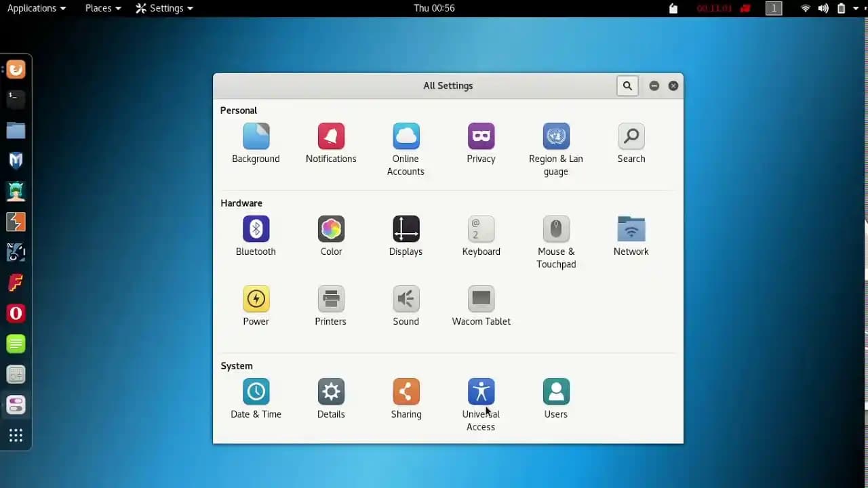This screenshot has height=488, width=868.
Task: Click the volume icon in system tray
Action: (823, 8)
